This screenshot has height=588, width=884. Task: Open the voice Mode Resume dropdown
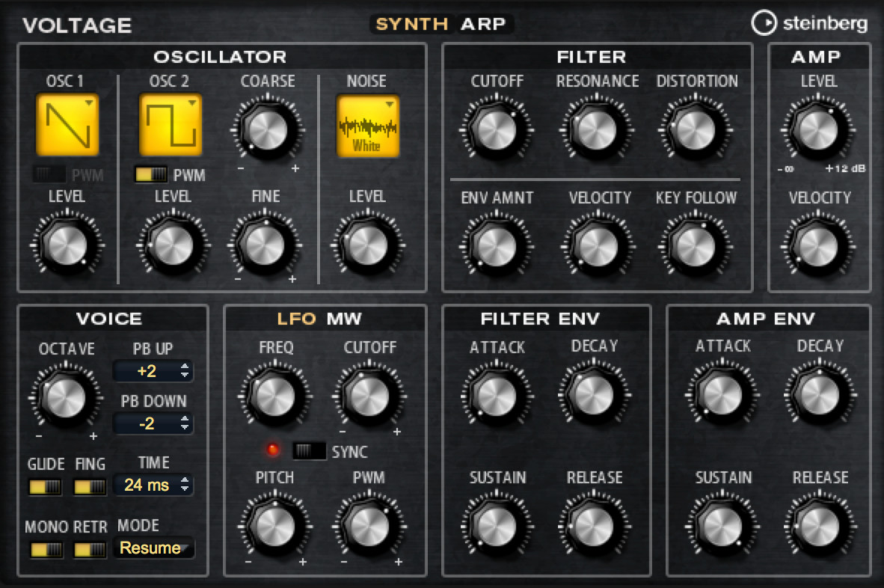tap(155, 548)
